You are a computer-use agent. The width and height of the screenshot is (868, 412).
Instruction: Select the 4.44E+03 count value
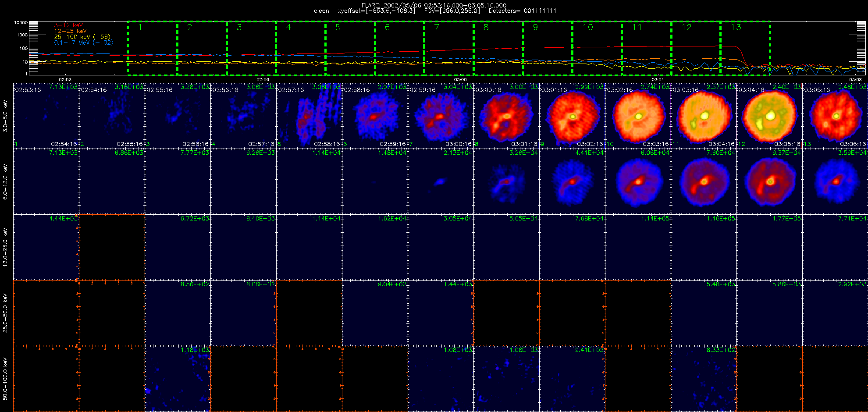pos(64,218)
